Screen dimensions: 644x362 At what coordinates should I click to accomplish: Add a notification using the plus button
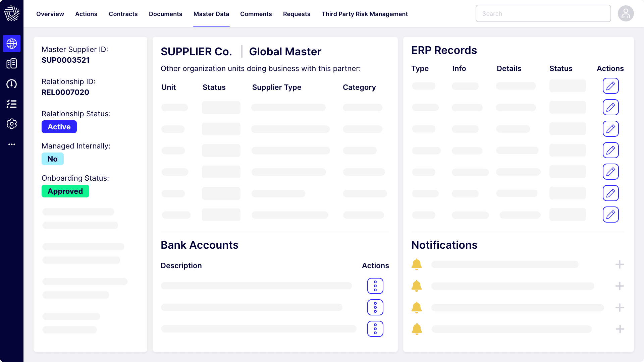(x=620, y=264)
